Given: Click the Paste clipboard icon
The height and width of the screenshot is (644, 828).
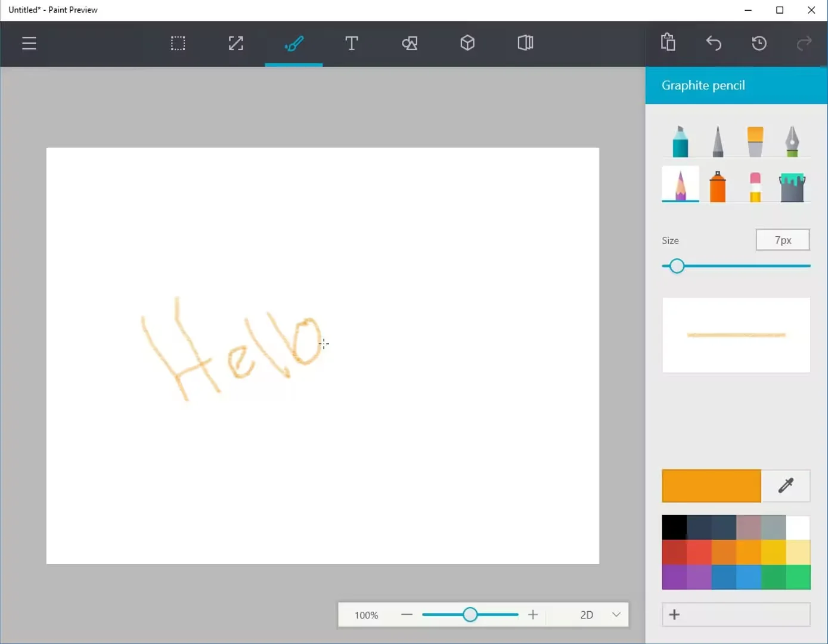Looking at the screenshot, I should tap(668, 43).
